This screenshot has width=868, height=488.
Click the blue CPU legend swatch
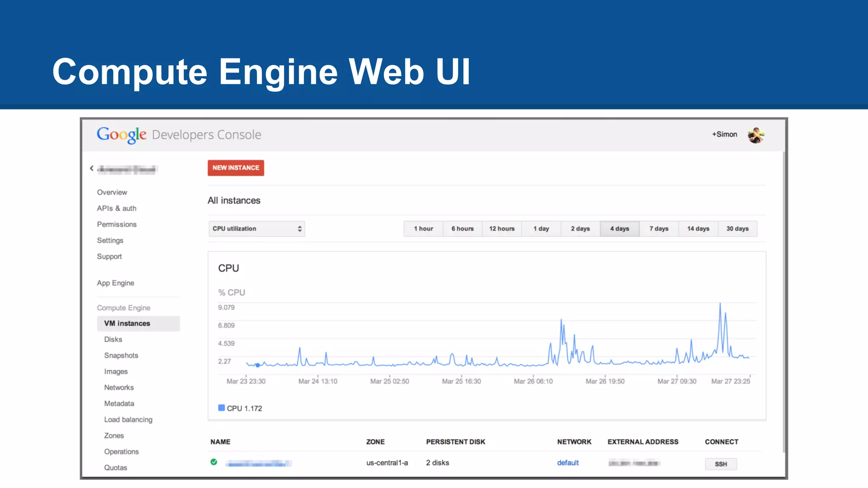point(221,408)
